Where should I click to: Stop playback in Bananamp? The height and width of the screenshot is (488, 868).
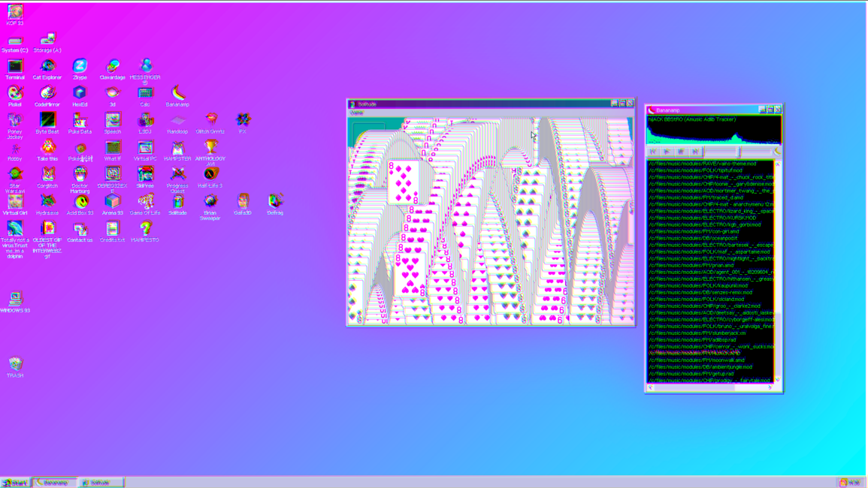[681, 152]
